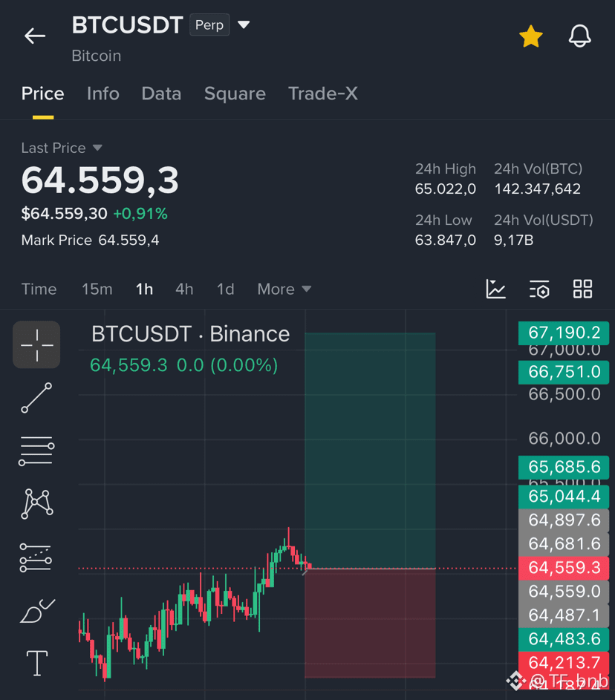Select the Text annotation tool
Screen dimensions: 615x700
pos(37,663)
